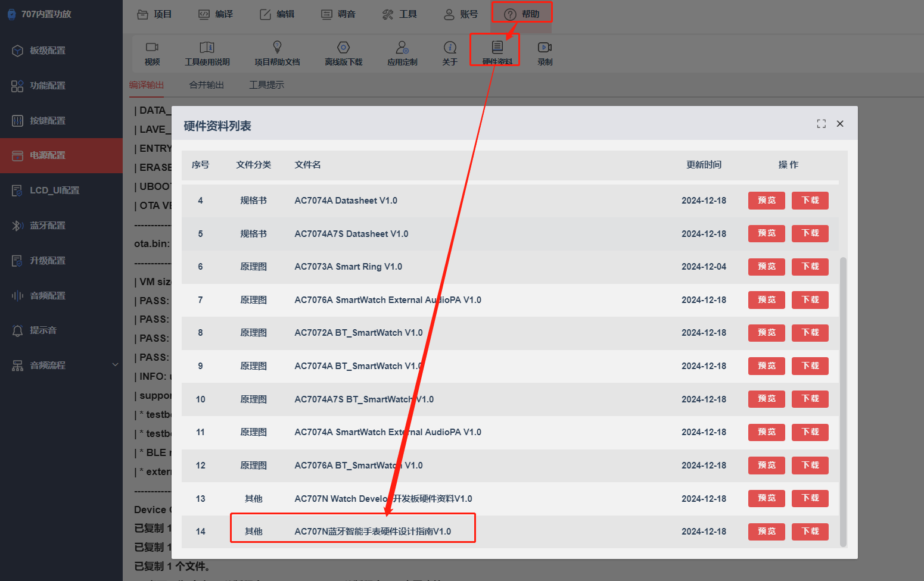The width and height of the screenshot is (924, 581).
Task: Open the 编译 menu
Action: coord(216,14)
